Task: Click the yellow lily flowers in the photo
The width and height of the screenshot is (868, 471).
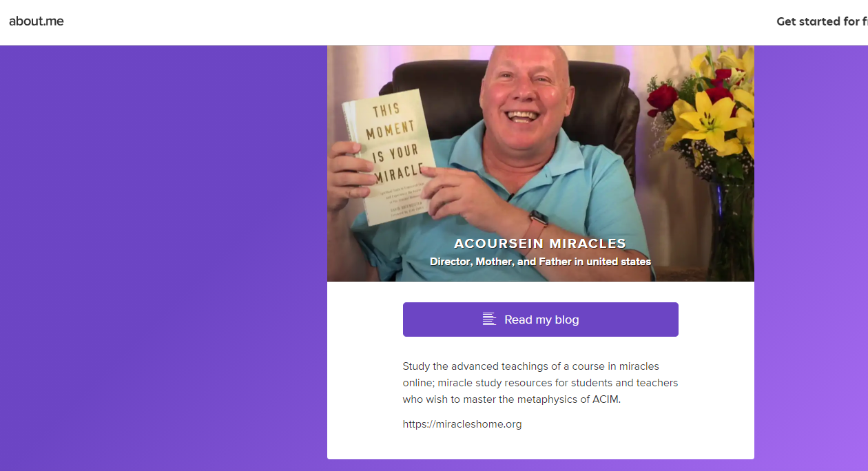Action: (710, 123)
